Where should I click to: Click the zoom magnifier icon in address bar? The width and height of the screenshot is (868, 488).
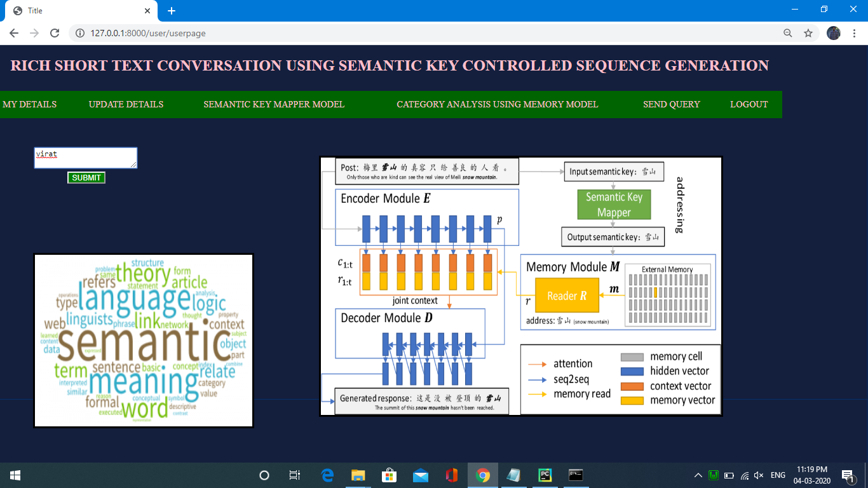(788, 33)
